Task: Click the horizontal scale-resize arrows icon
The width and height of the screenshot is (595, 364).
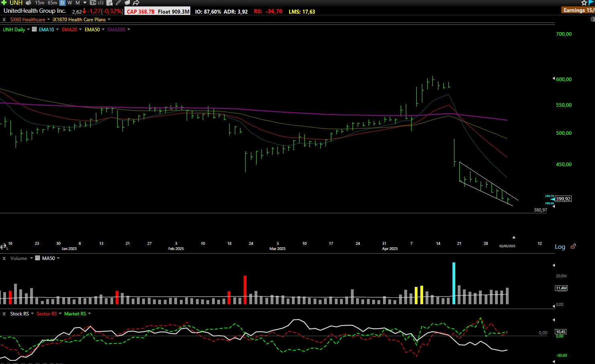Action: [3, 246]
